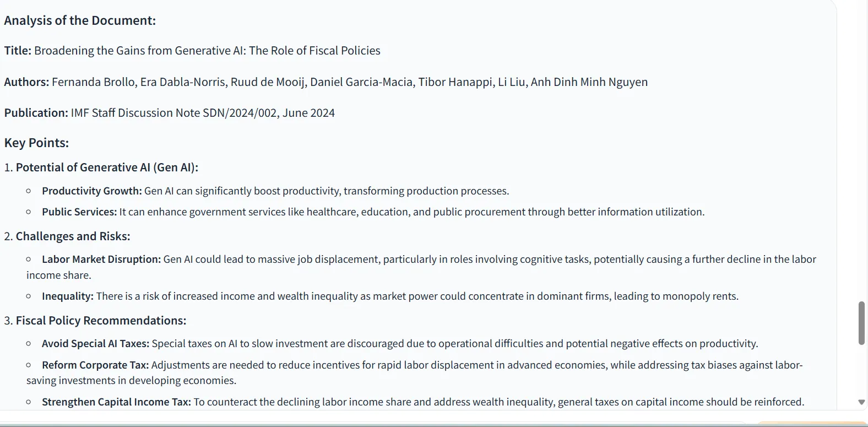
Task: Click the 'Public Services:' bullet label
Action: [x=79, y=212]
